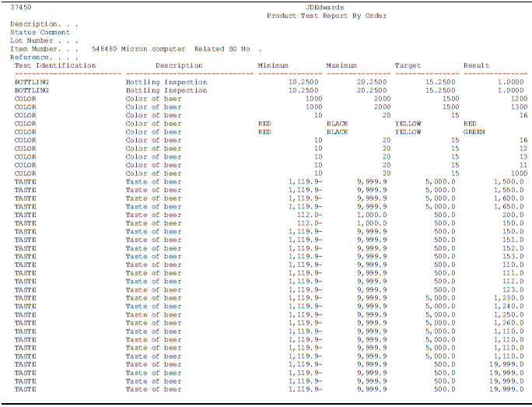Select the result value 1,260.0
The image size is (532, 407).
pos(509,323)
